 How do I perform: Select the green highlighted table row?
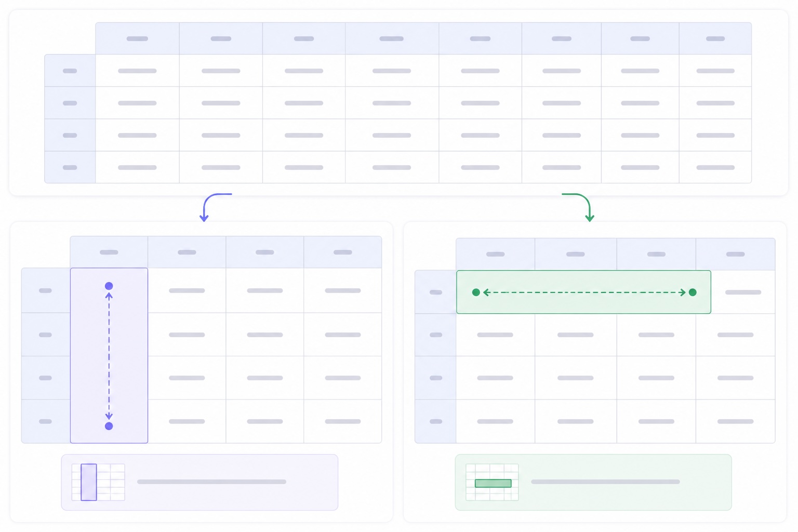tap(583, 292)
